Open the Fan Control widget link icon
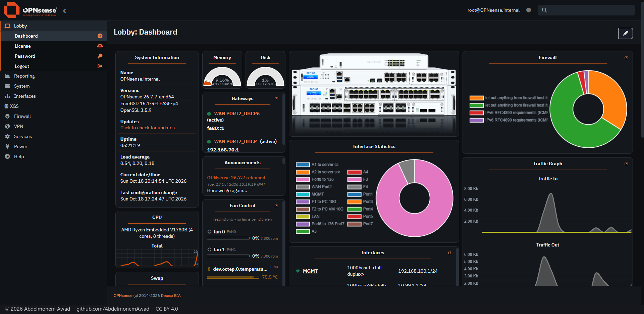Image resolution: width=644 pixels, height=314 pixels. click(276, 206)
